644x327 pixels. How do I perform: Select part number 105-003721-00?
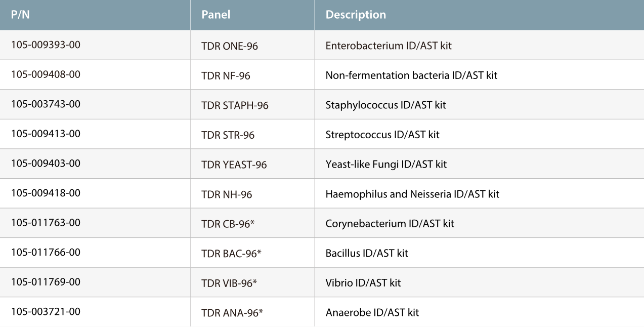pyautogui.click(x=46, y=311)
